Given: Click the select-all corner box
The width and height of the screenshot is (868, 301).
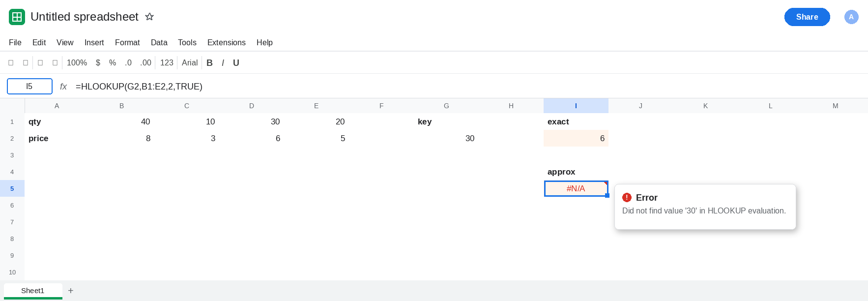Looking at the screenshot, I should 12,106.
